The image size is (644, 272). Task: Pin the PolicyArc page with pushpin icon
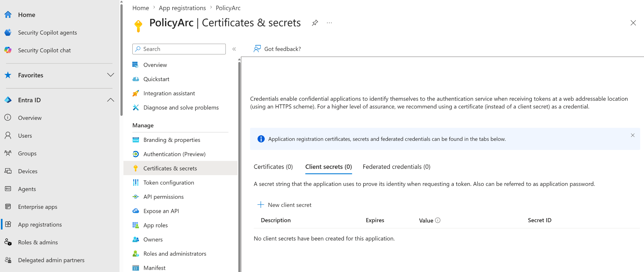click(x=315, y=23)
